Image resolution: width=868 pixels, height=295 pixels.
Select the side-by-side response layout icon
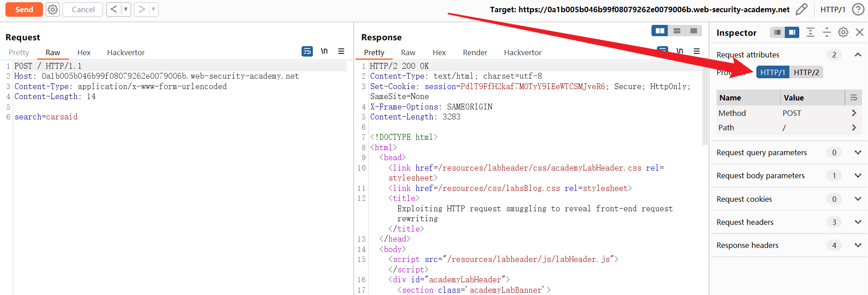pyautogui.click(x=660, y=31)
